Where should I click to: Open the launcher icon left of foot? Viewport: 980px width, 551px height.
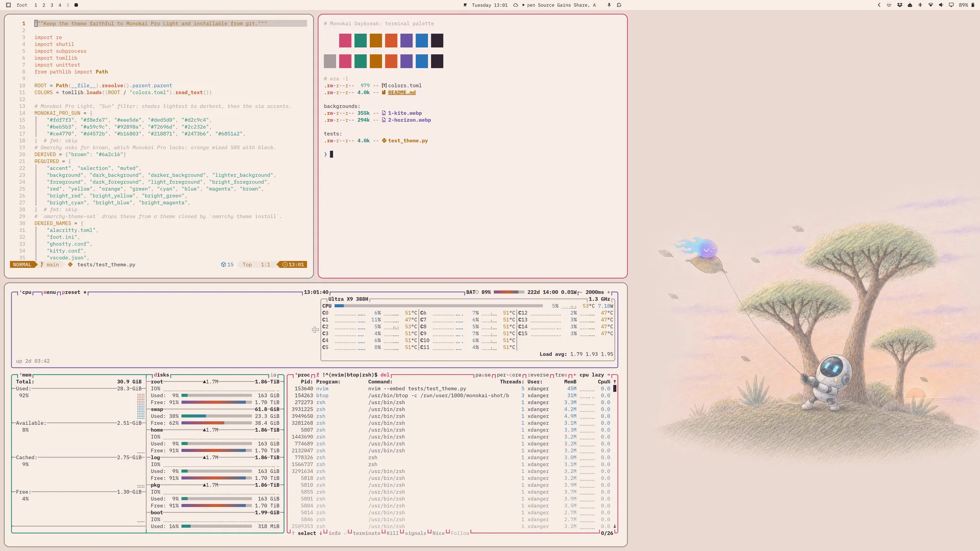[x=8, y=5]
